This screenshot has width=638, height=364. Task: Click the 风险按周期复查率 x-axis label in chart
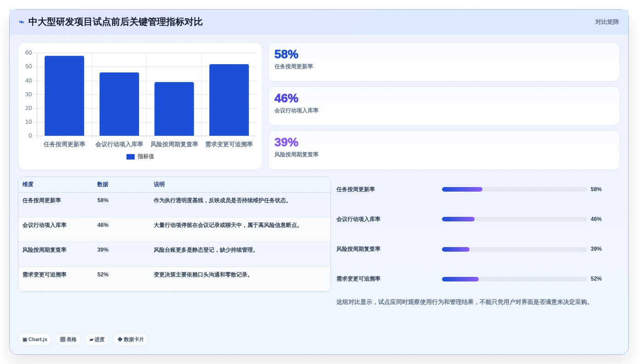174,144
